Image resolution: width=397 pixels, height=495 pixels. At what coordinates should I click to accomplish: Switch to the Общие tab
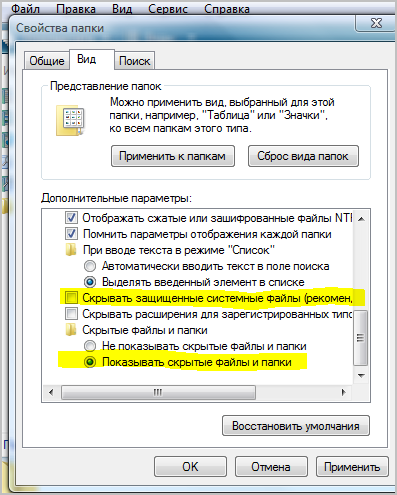tap(47, 61)
